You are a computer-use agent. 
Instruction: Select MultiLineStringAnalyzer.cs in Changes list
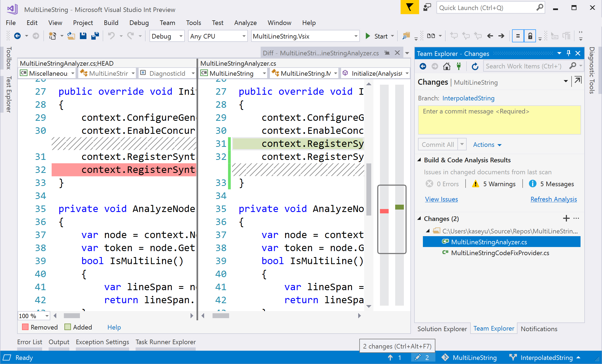click(490, 242)
